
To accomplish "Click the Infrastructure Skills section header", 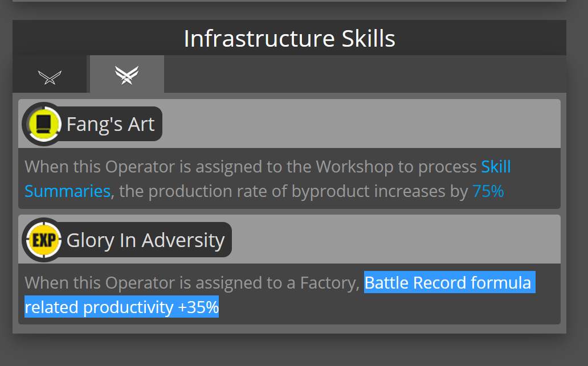I will pos(289,38).
